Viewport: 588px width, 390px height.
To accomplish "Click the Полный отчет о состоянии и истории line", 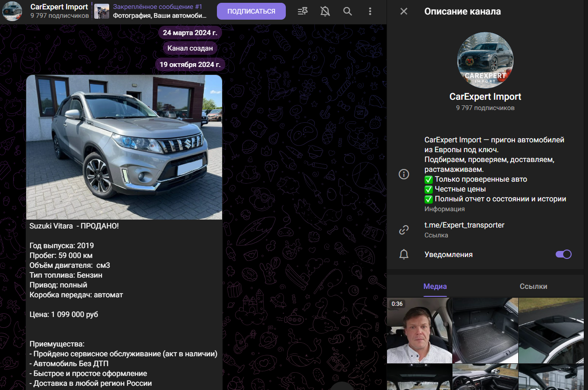I will point(495,199).
